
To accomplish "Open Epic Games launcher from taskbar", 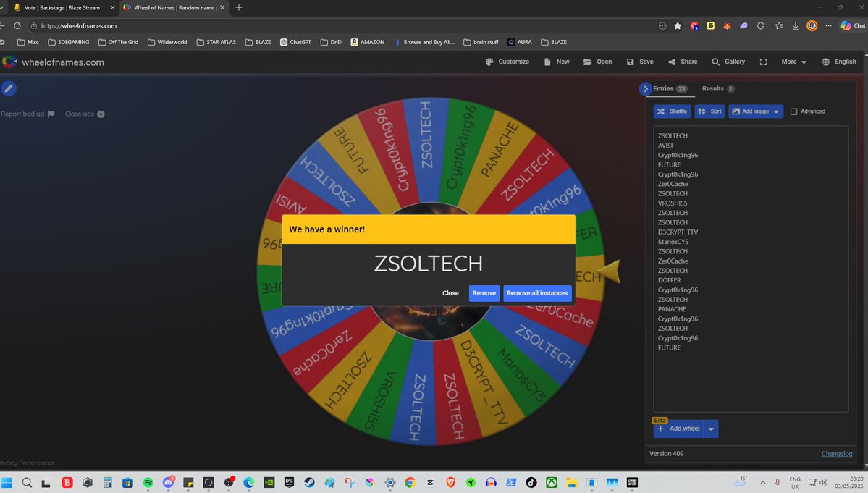I will (289, 482).
